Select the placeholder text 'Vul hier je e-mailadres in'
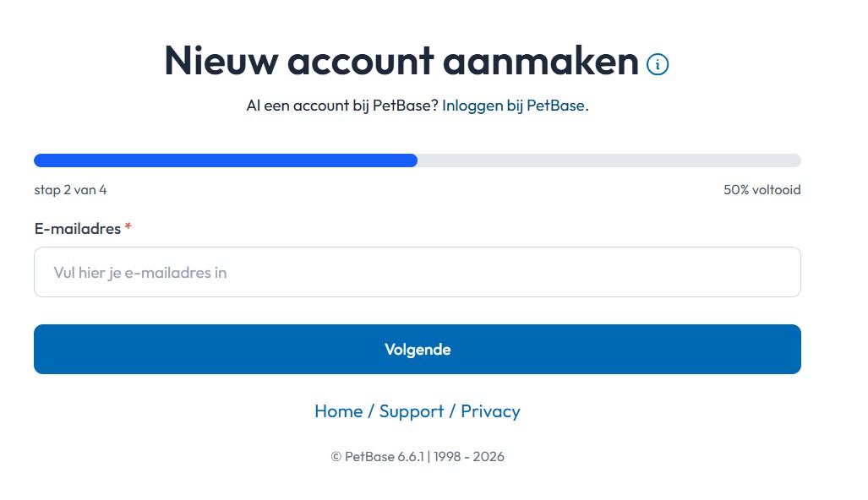 click(139, 272)
